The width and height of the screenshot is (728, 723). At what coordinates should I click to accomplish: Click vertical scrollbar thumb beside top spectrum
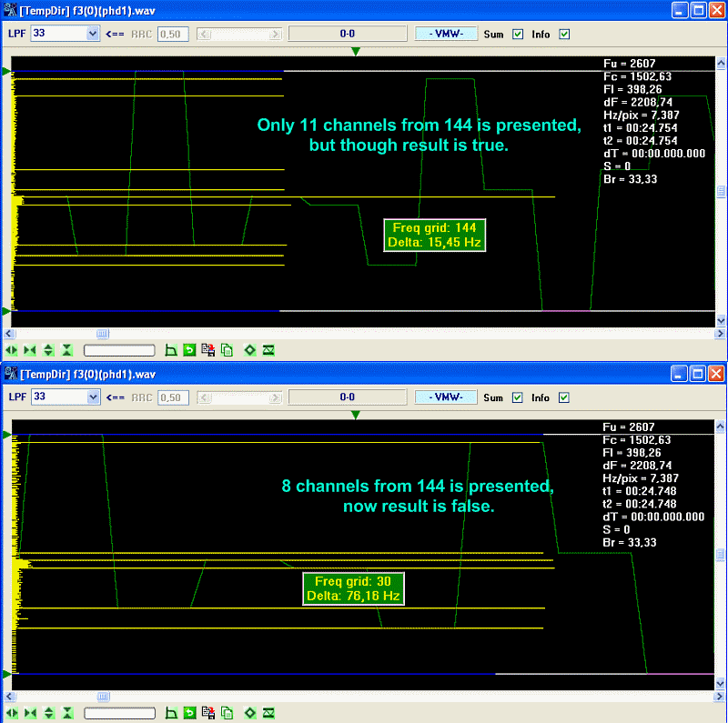click(x=722, y=192)
